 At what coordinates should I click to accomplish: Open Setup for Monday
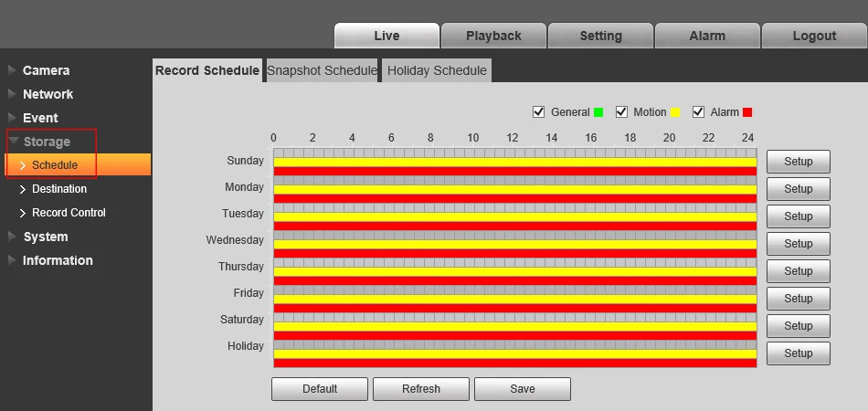799,189
